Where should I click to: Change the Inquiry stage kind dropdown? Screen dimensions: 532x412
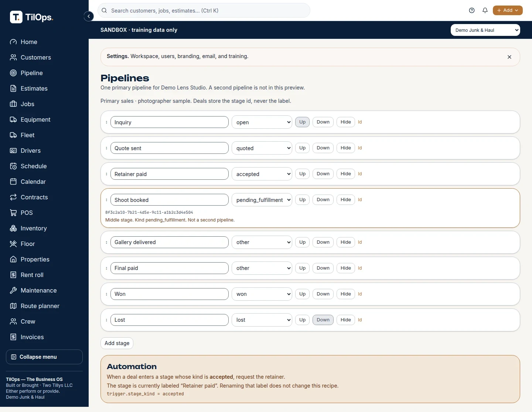point(262,122)
